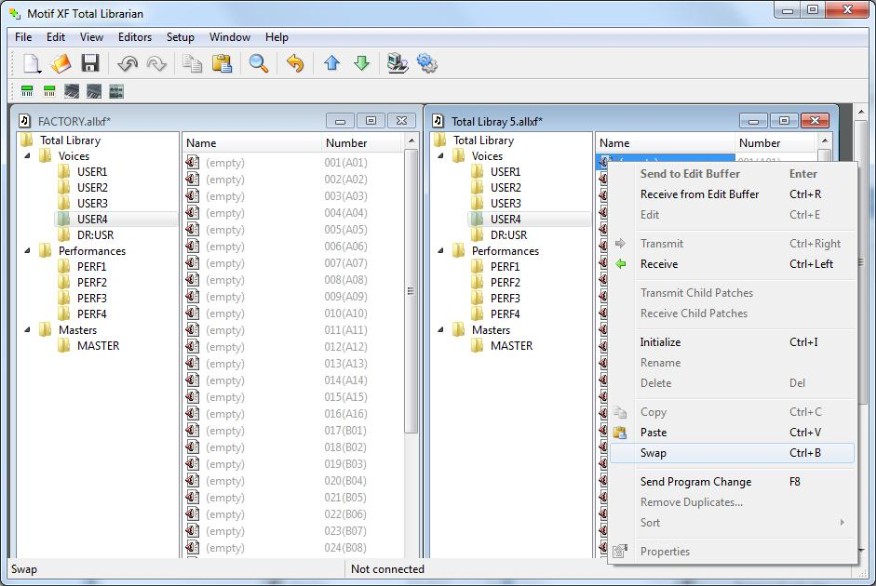
Task: Click the orange Open file toolbar icon
Action: click(61, 64)
